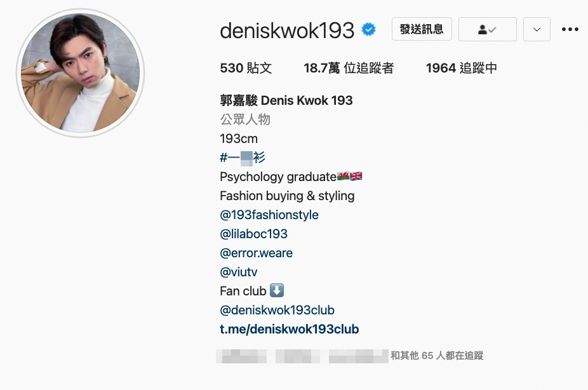View the 530 貼文 posts count

[x=246, y=68]
